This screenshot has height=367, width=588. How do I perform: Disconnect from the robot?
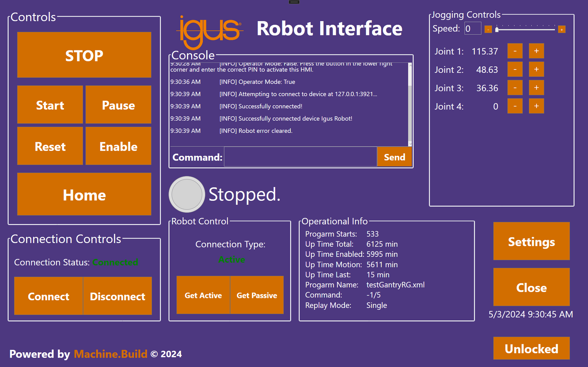pyautogui.click(x=117, y=296)
